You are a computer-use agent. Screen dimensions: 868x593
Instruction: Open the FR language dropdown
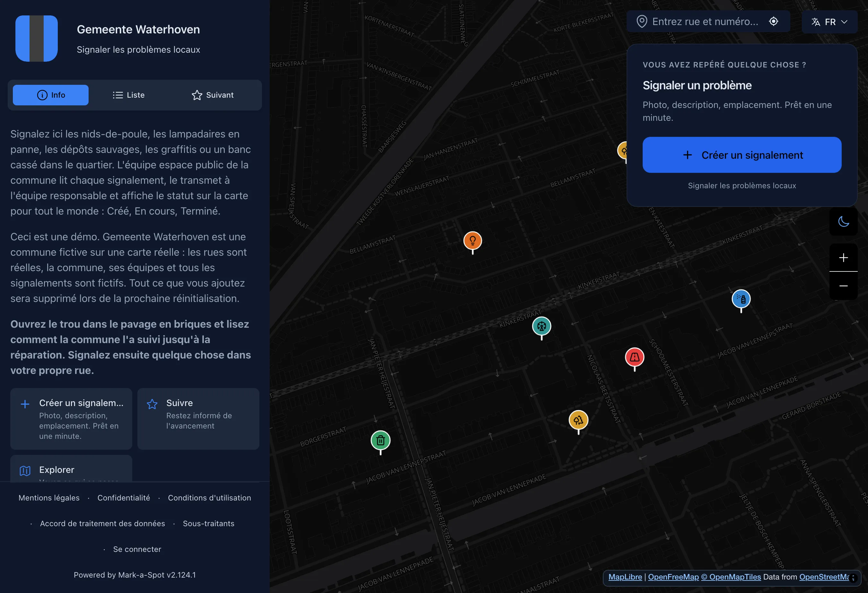(829, 22)
